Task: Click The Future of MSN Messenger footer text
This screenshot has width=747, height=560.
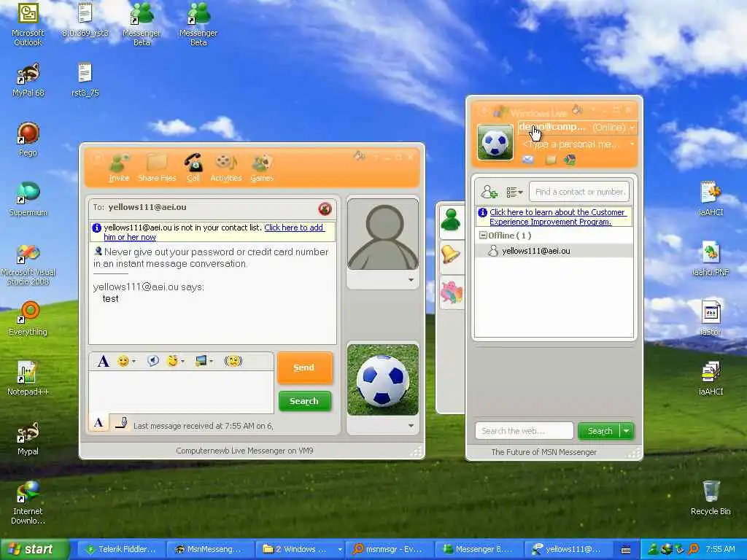Action: pyautogui.click(x=543, y=452)
